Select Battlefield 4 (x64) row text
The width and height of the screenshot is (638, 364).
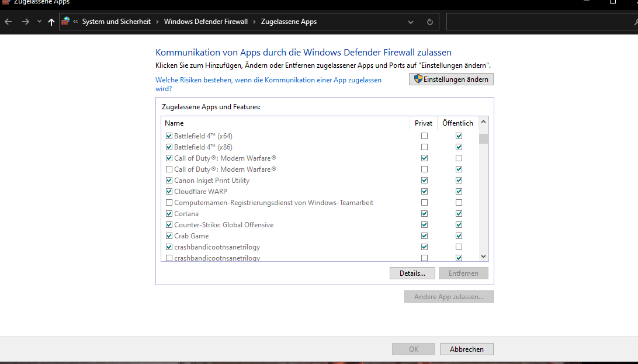[203, 136]
